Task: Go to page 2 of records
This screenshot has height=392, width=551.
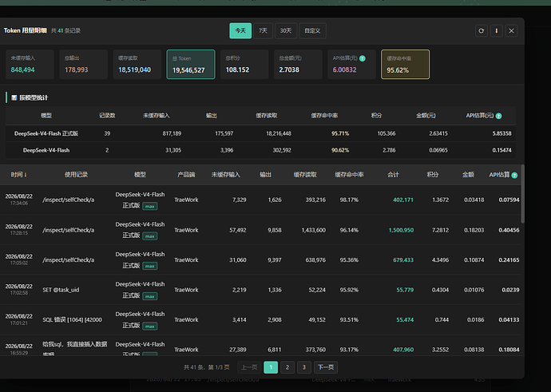Action: 287,367
